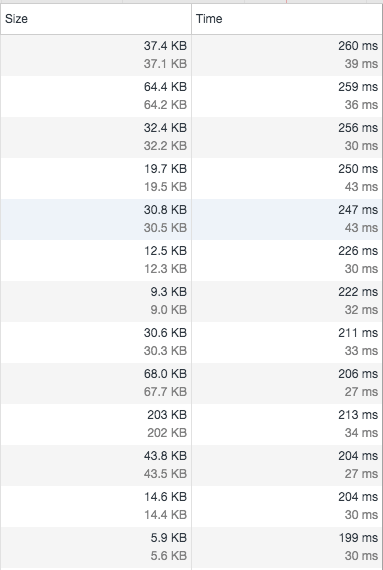Click the 5.9 KB size cell
Viewport: 383px width, 570px height.
click(96, 547)
